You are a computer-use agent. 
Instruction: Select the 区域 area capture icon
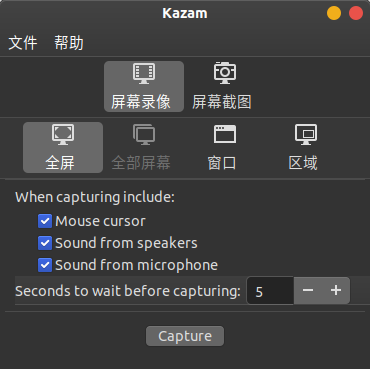306,135
